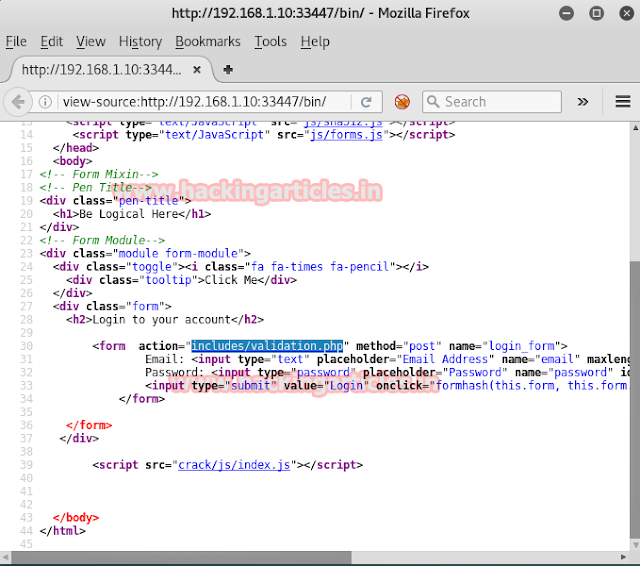This screenshot has width=640, height=566.
Task: Click the scroll-up arrow of vertical scrollbar
Action: point(635,128)
